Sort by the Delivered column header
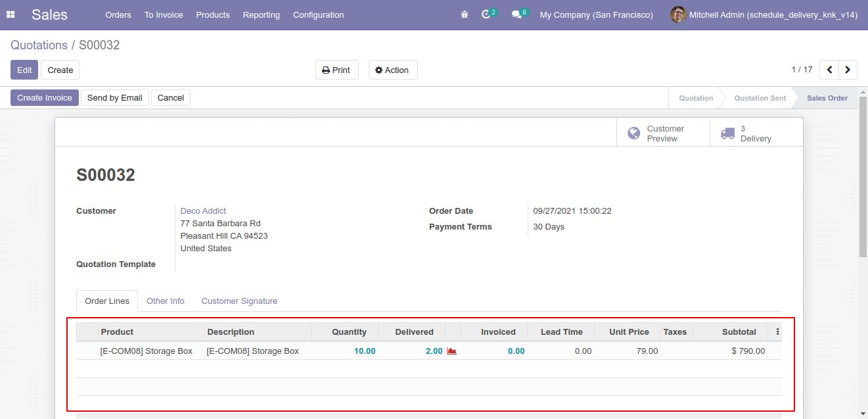This screenshot has width=868, height=419. pyautogui.click(x=411, y=332)
